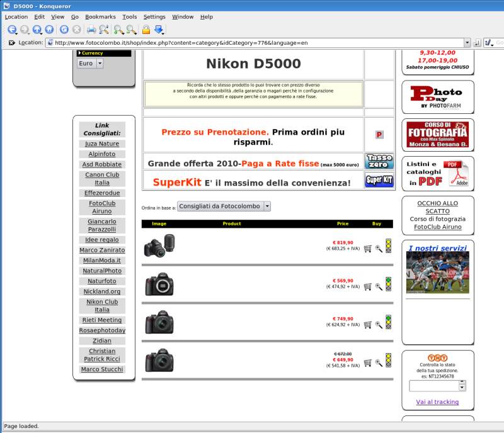Click the shopping cart for €649,90 camera
Screen dimensions: 504x433
368,363
